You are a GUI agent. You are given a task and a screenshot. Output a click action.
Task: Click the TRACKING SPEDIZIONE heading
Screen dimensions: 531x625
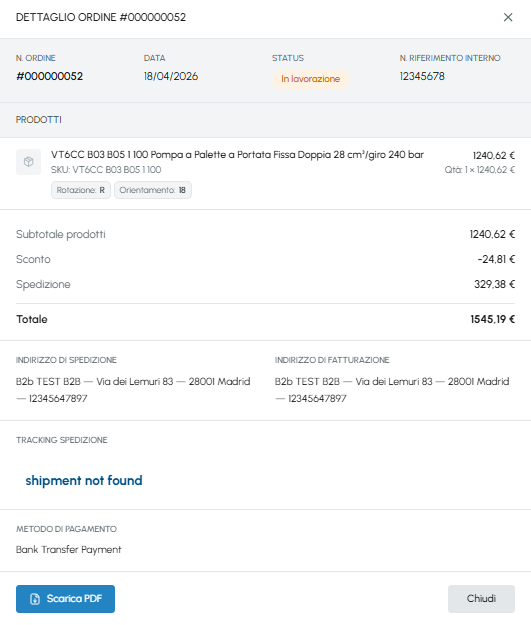pyautogui.click(x=62, y=440)
